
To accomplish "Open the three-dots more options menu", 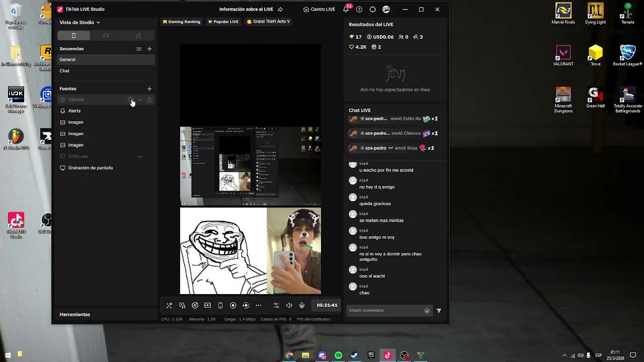I will tap(259, 305).
